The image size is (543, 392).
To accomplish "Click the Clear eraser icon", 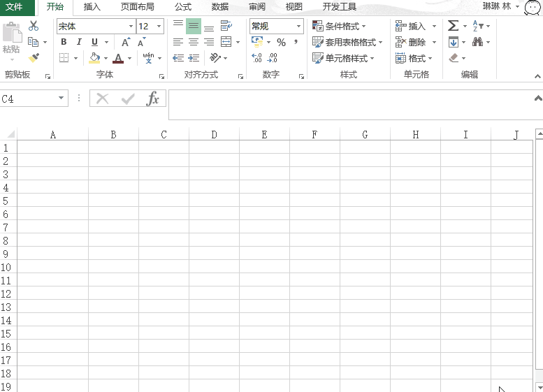I will point(454,58).
